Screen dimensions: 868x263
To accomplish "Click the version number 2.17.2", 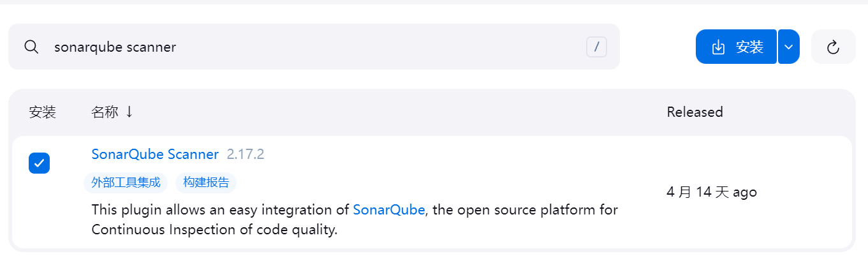I will tap(246, 154).
